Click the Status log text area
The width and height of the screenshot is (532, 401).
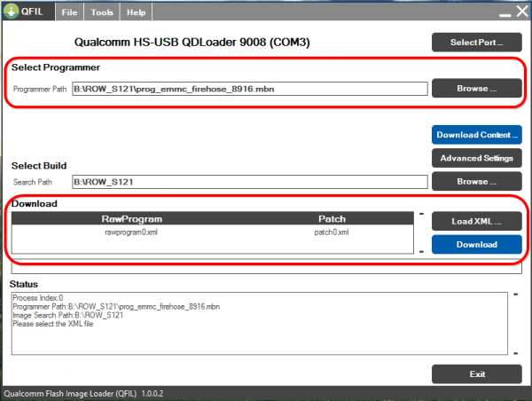pos(260,324)
